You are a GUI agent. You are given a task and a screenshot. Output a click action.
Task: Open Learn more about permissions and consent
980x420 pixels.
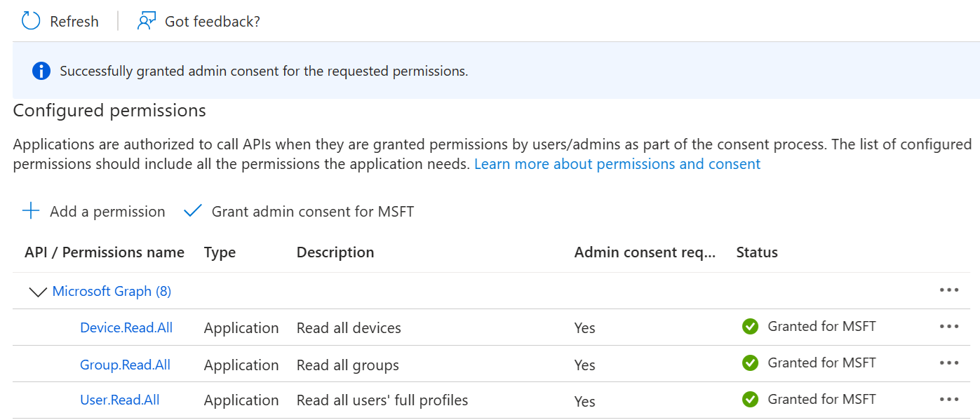click(x=617, y=164)
